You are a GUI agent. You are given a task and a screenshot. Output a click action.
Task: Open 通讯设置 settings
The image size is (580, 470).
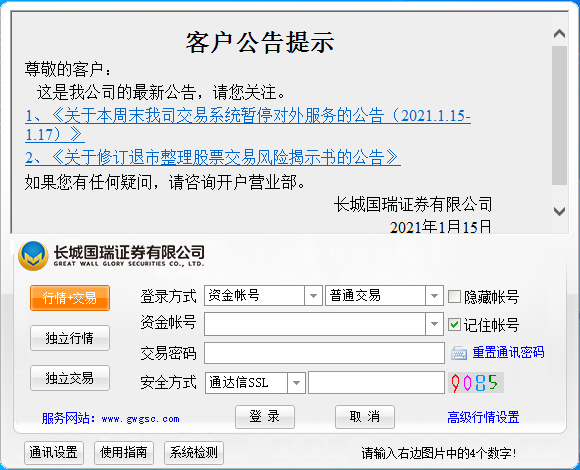click(54, 453)
